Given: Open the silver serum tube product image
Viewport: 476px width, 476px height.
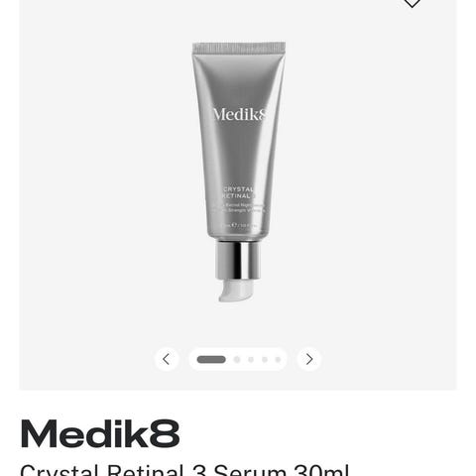Looking at the screenshot, I should click(x=239, y=172).
